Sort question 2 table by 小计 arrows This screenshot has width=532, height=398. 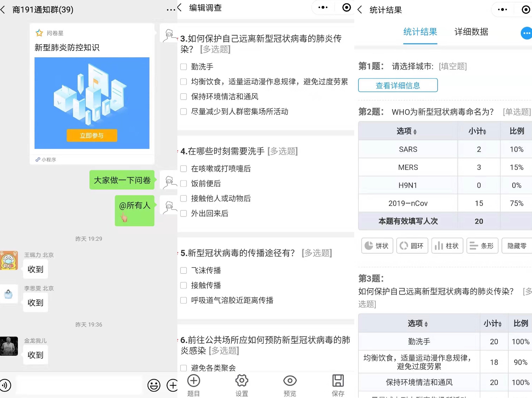(484, 132)
